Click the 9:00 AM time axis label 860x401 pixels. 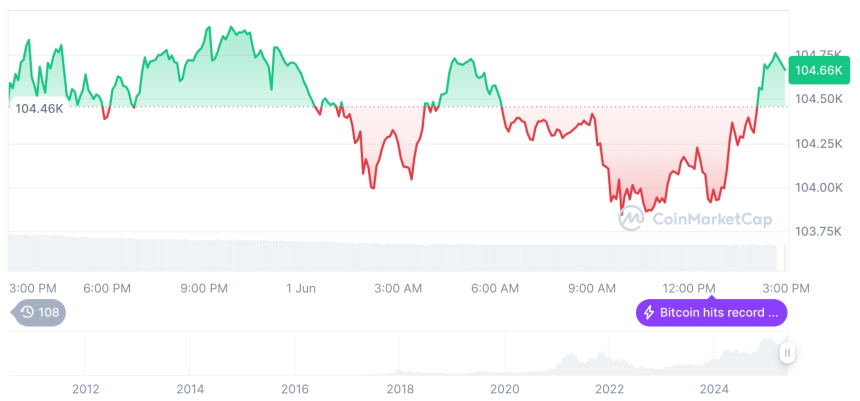(x=592, y=288)
